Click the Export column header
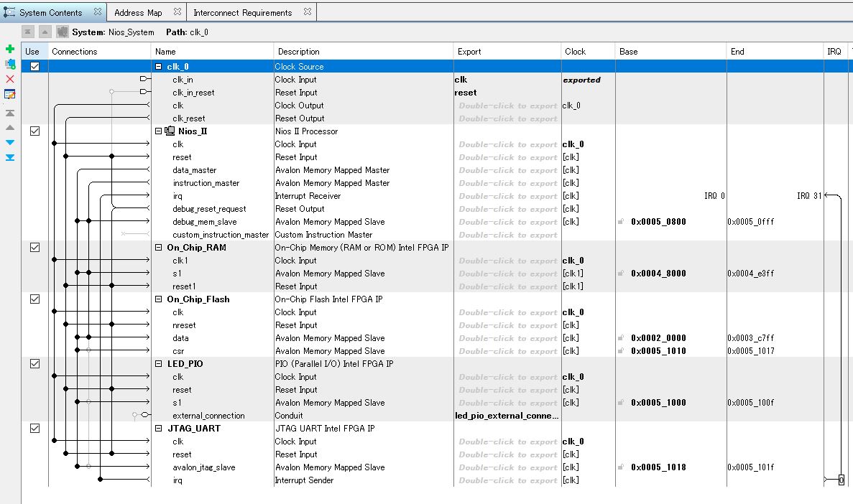Image resolution: width=853 pixels, height=504 pixels. pos(507,51)
